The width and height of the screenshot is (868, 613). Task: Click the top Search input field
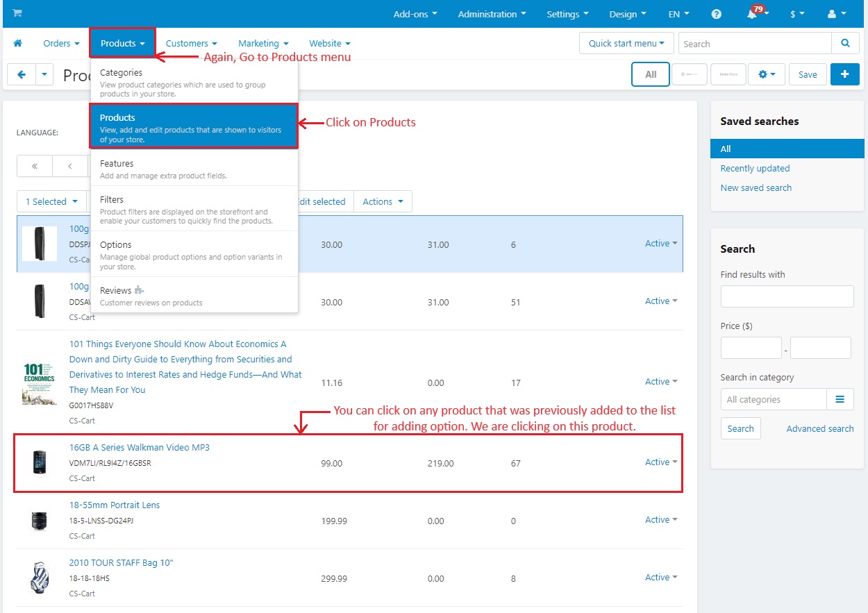pos(755,43)
